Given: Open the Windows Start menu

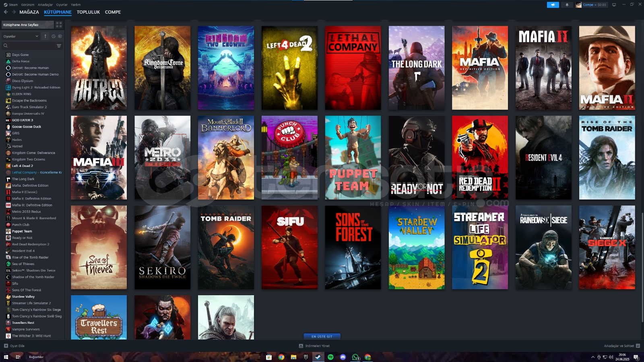Looking at the screenshot, I should 6,357.
